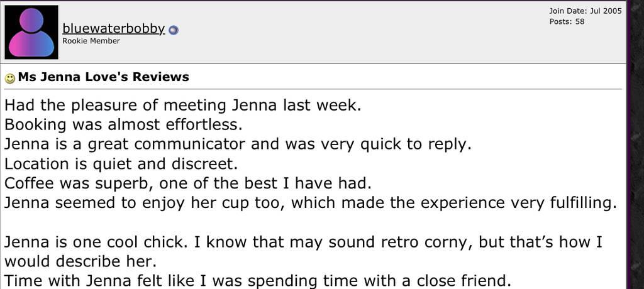Click the sentence about great communicator
This screenshot has width=644, height=289.
point(238,144)
